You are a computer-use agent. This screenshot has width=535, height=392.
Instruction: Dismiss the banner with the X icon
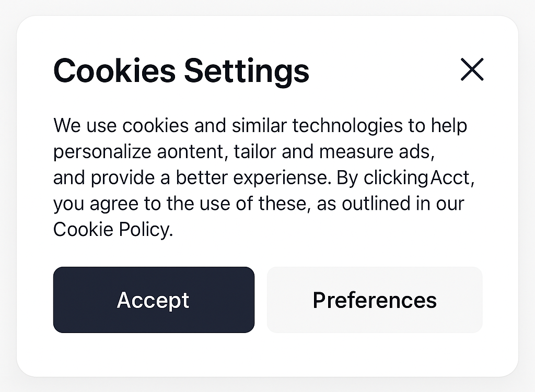pos(472,69)
